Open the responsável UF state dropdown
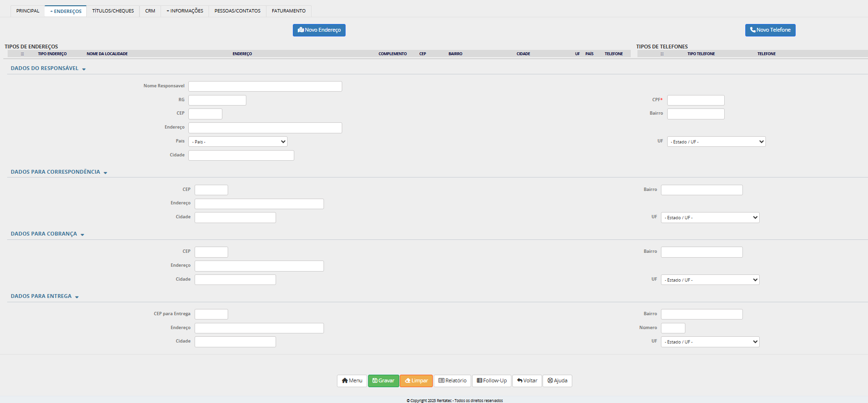 [716, 142]
